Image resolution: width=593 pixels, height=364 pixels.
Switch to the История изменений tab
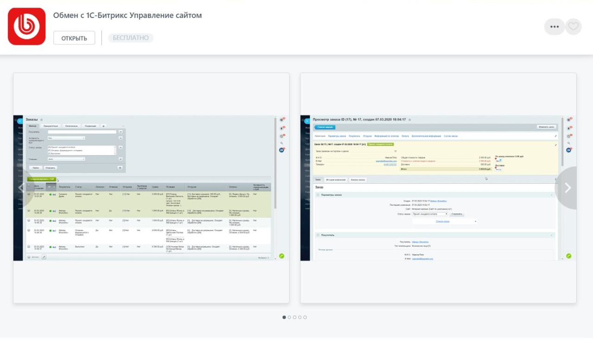click(x=336, y=179)
